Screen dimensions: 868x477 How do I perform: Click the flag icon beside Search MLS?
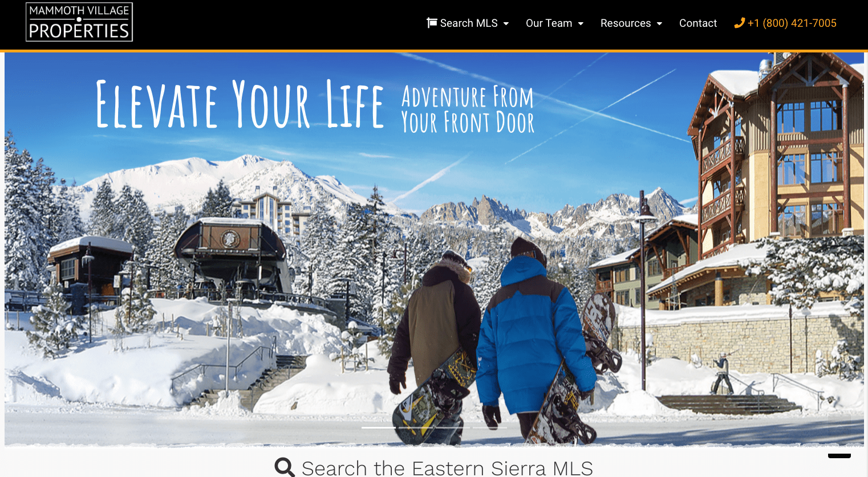coord(432,23)
